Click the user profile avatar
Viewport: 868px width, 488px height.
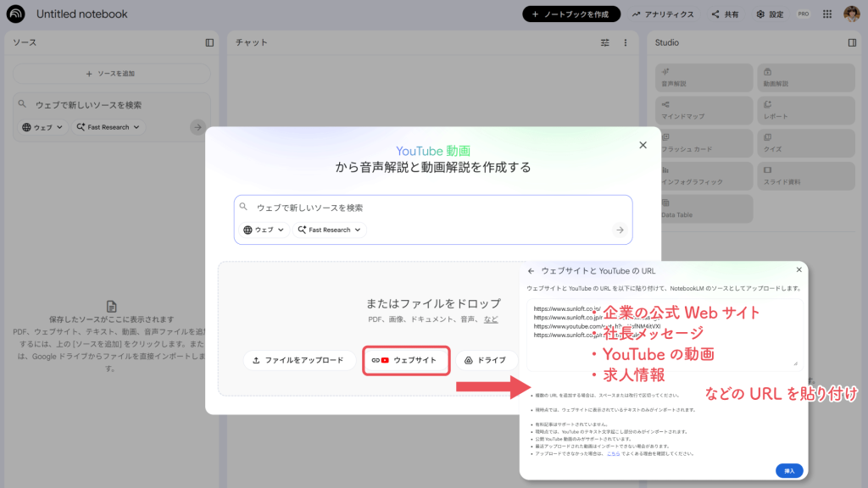click(x=851, y=14)
